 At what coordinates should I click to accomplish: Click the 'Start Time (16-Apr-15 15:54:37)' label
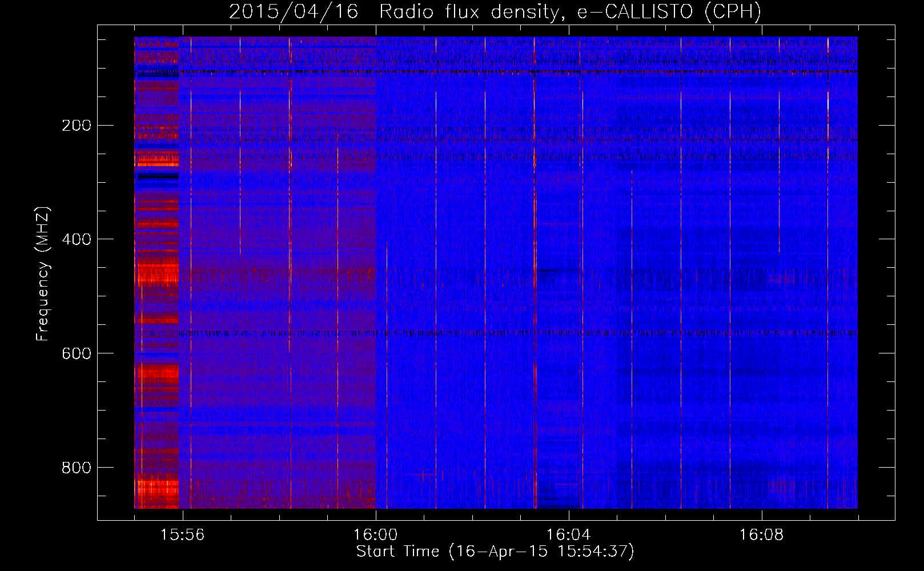pyautogui.click(x=495, y=552)
